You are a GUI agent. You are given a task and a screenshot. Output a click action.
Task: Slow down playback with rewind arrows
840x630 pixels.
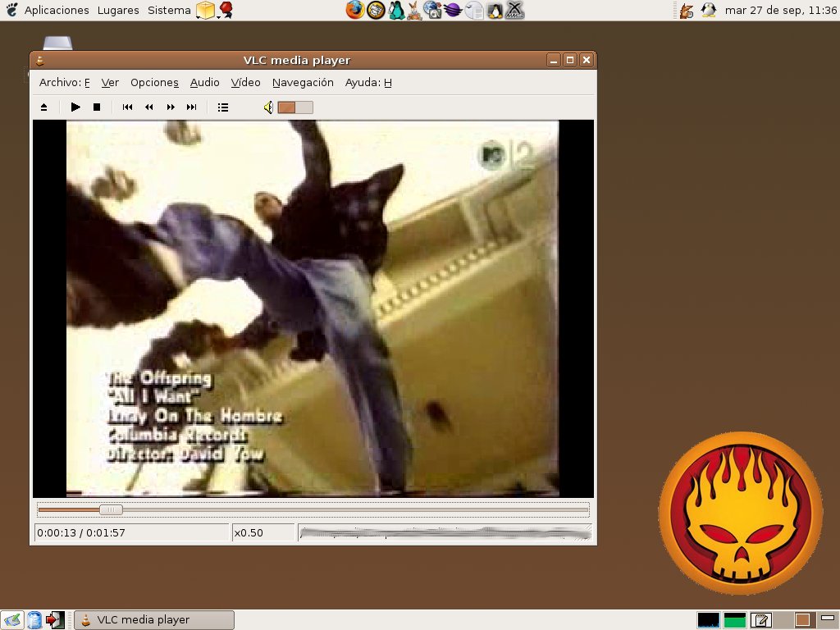tap(149, 107)
